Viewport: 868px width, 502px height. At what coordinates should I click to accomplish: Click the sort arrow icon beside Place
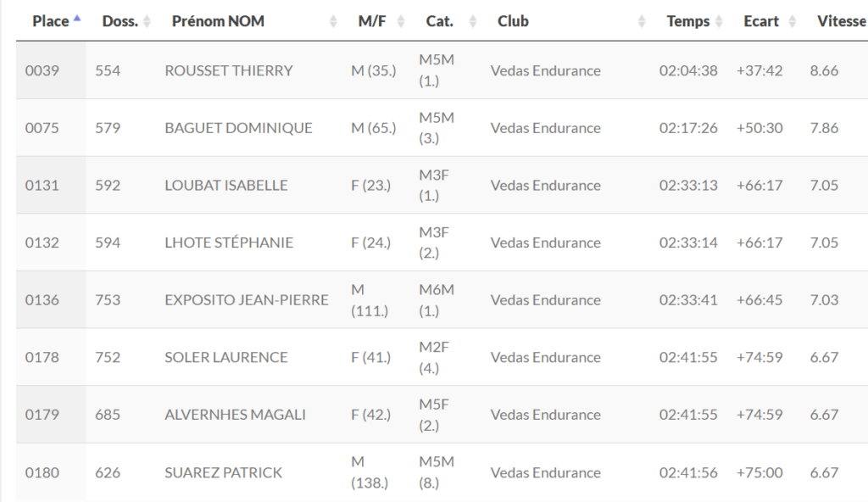tap(78, 19)
